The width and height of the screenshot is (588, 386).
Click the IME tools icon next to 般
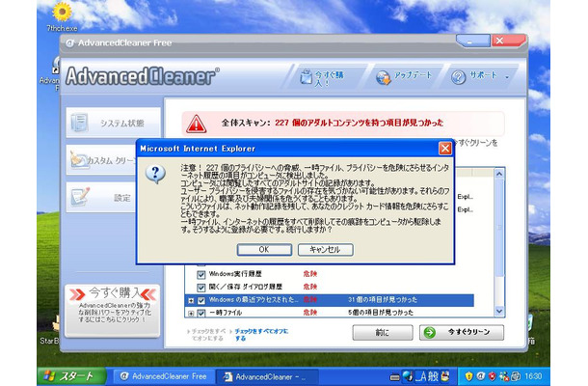click(445, 376)
